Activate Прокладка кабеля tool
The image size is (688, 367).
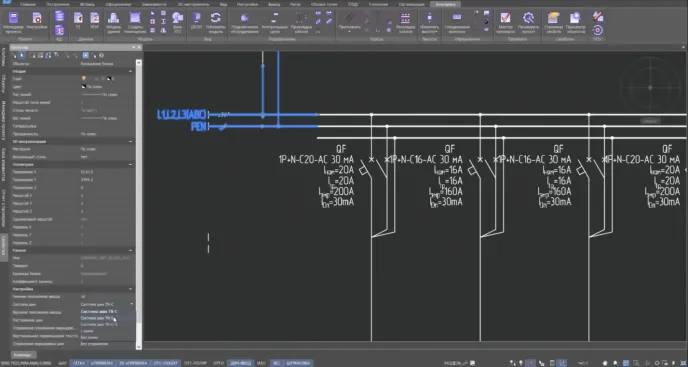click(x=301, y=22)
